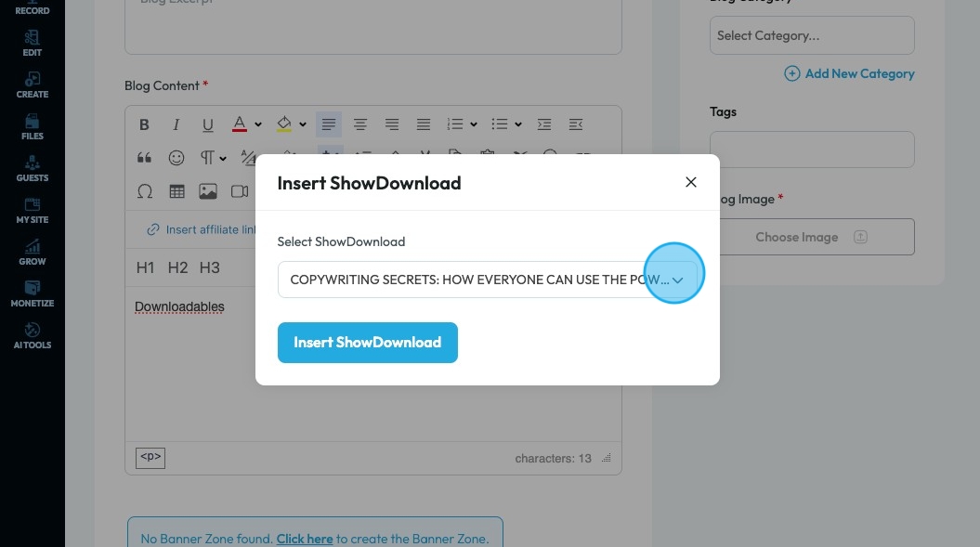This screenshot has height=547, width=980.
Task: Close the Insert ShowDownload dialog
Action: [x=690, y=182]
